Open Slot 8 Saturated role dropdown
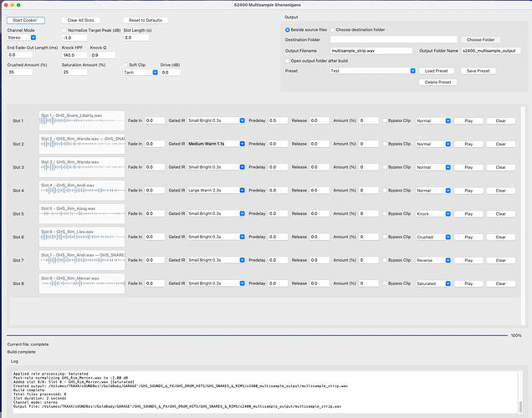Viewport: 532px width, 418px height. pyautogui.click(x=433, y=283)
